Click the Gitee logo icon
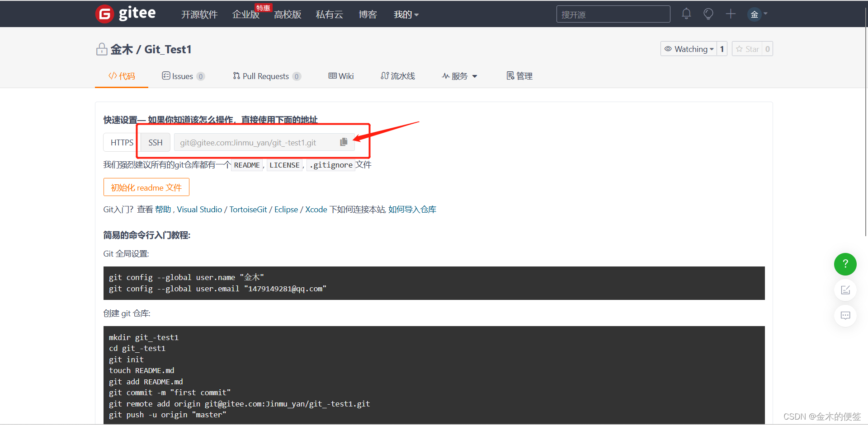The image size is (868, 425). [x=104, y=14]
